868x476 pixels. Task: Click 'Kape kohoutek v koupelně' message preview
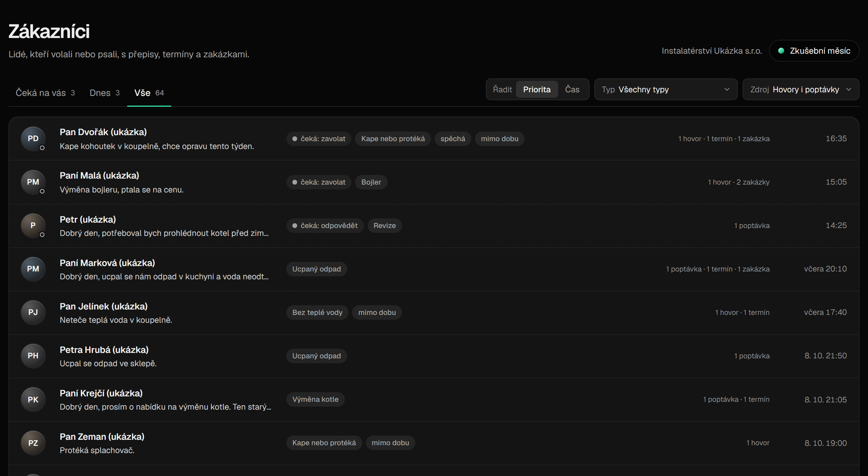coord(157,146)
